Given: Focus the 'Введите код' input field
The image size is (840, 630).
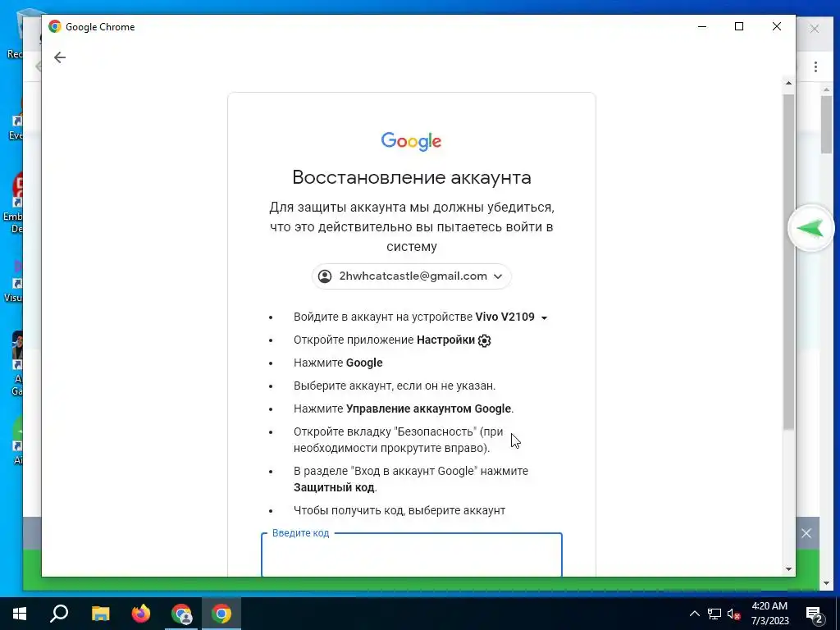Looking at the screenshot, I should 412,555.
